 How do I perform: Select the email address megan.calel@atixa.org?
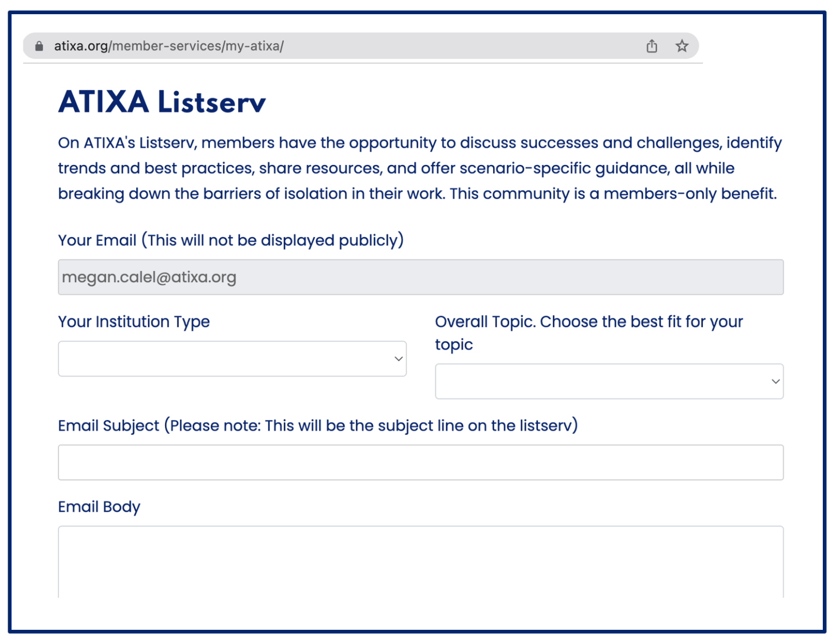pos(150,277)
